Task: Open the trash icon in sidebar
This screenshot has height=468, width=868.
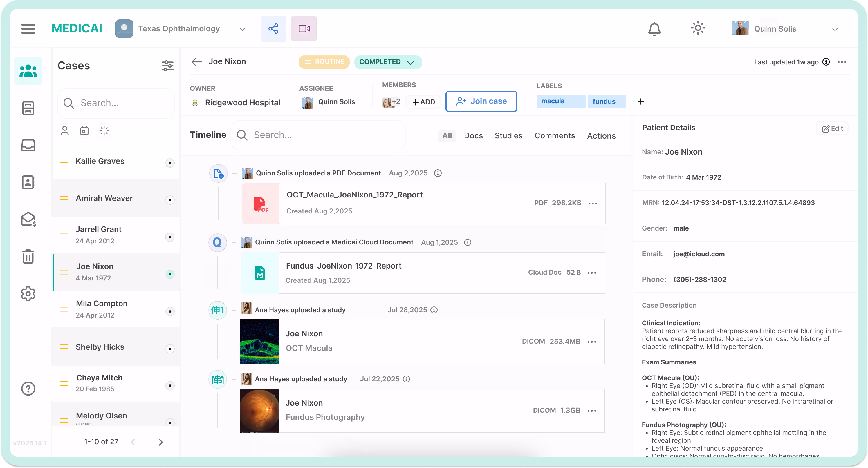Action: [28, 257]
